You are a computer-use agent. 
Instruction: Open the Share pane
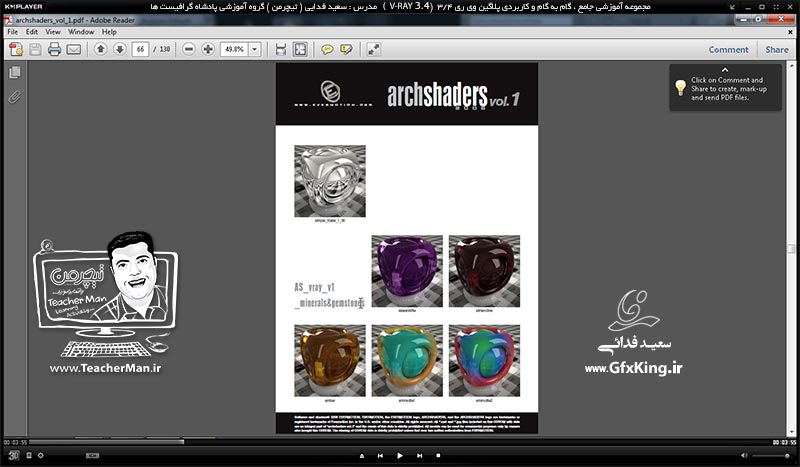(x=777, y=50)
